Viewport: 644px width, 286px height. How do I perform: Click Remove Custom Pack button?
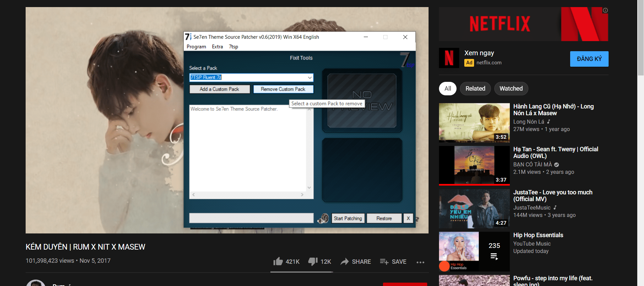point(283,89)
